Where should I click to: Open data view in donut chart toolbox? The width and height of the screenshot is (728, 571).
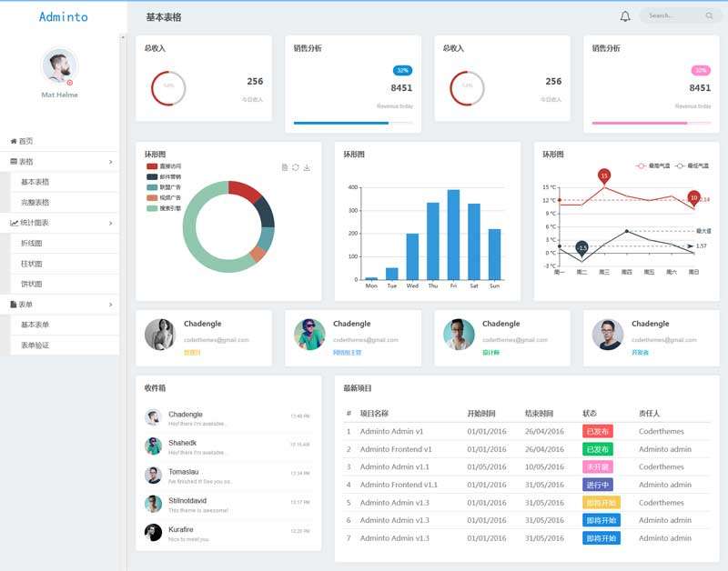(x=285, y=167)
